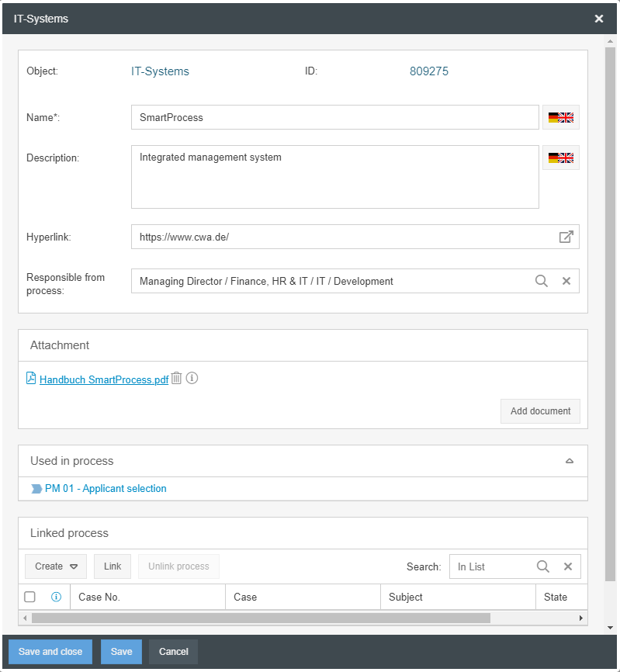620x672 pixels.
Task: Click the info icon in table header
Action: coord(56,598)
